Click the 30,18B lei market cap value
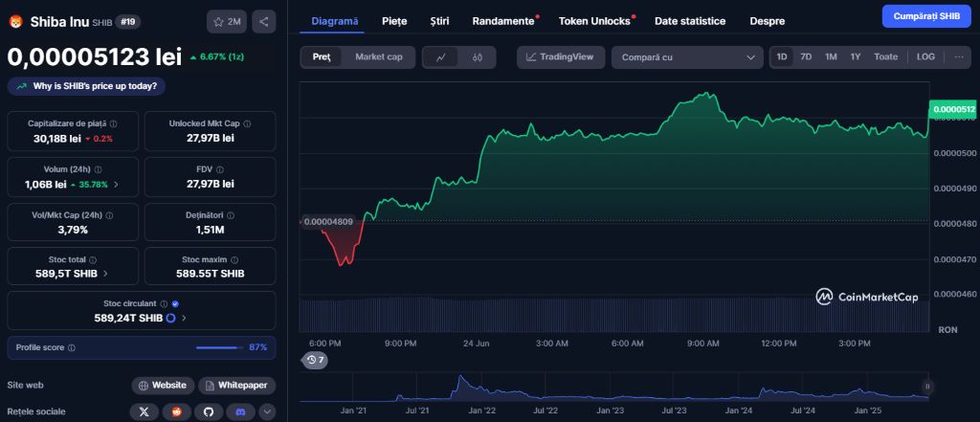 pos(57,138)
